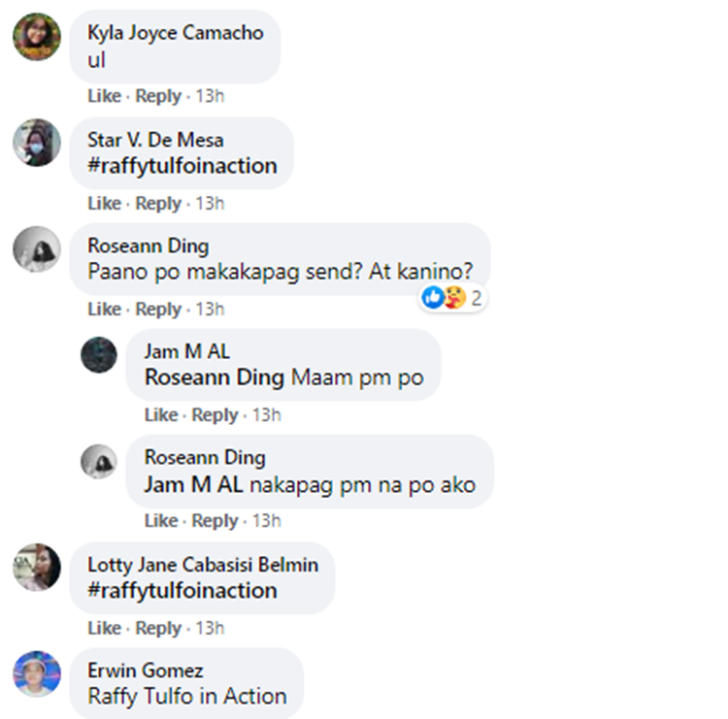Open Jam M AL's profile picture
This screenshot has height=719, width=728.
coord(99,355)
